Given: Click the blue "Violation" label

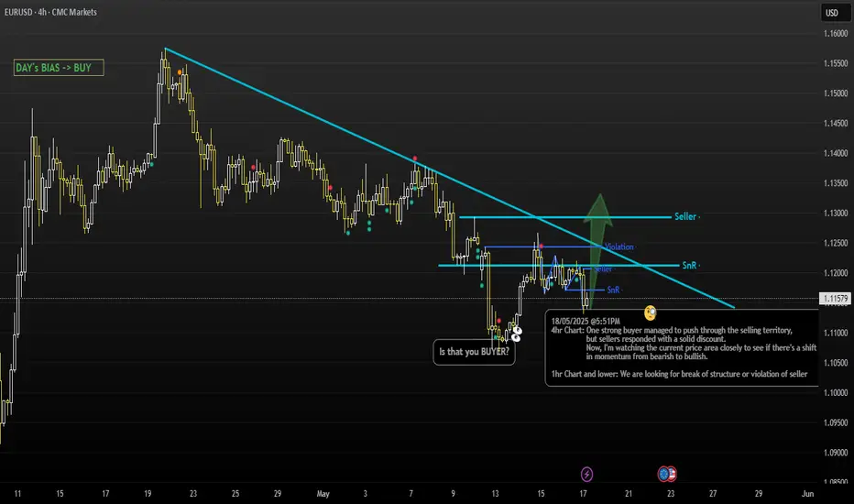Looking at the screenshot, I should click(x=619, y=247).
